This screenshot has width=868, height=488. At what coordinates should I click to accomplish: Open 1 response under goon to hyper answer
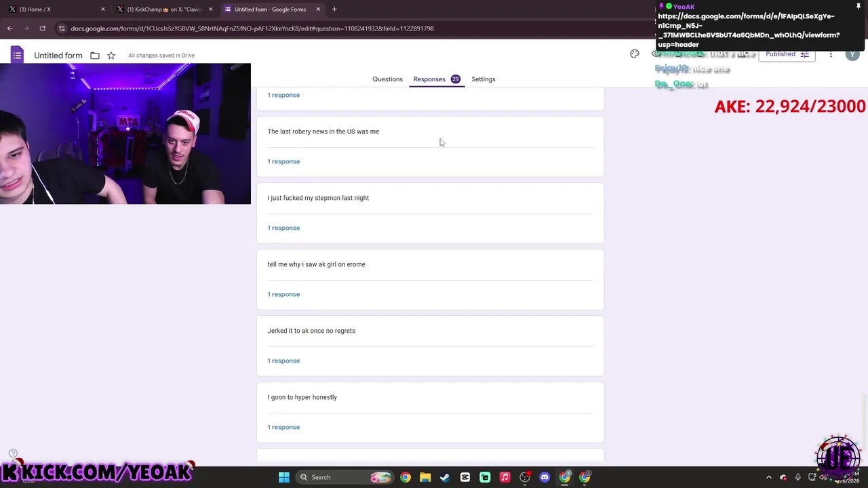coord(283,427)
